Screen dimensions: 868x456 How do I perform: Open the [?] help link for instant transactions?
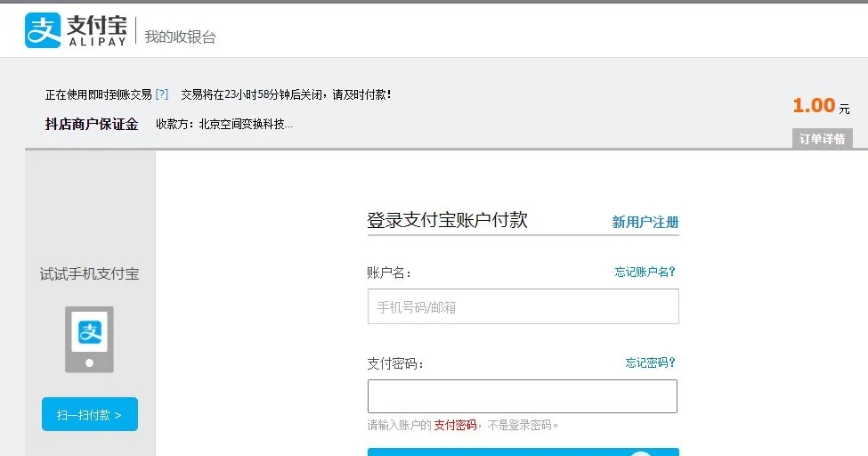pyautogui.click(x=162, y=94)
